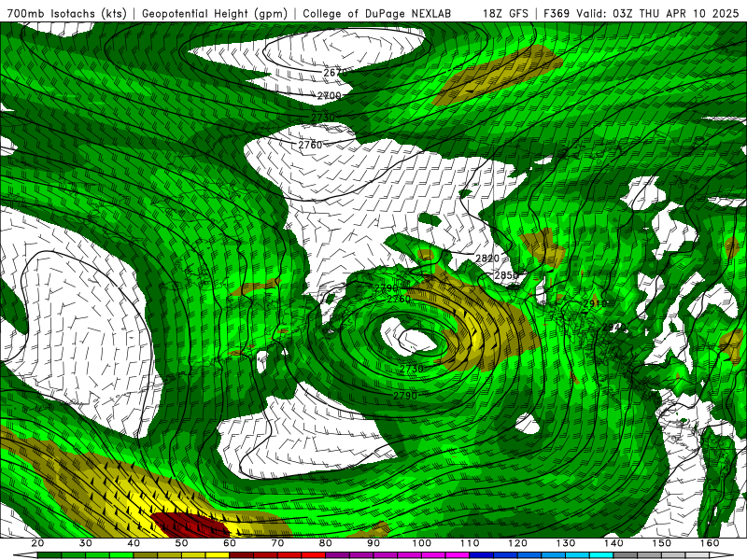Click the 2790 label south of the closed low
The width and height of the screenshot is (747, 560).
point(405,396)
